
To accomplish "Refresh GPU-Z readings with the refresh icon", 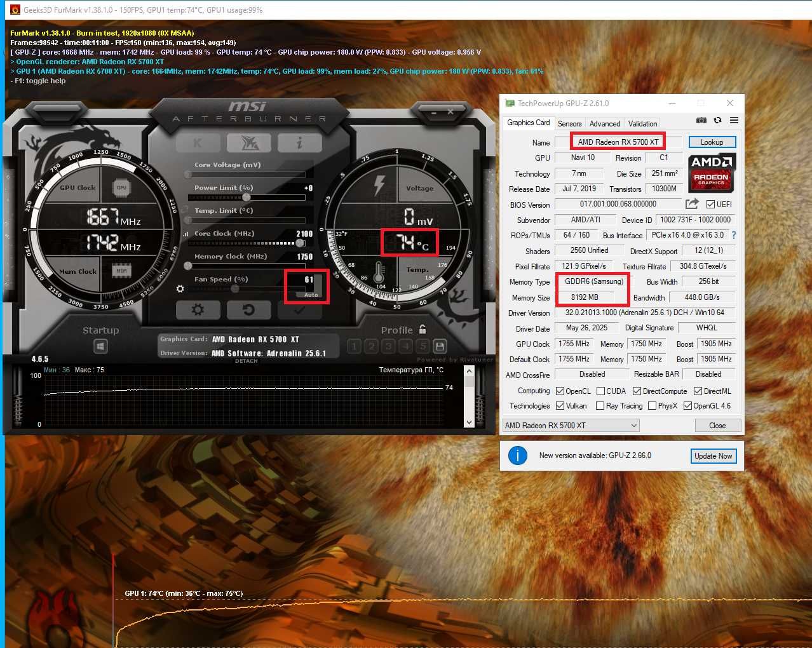I will [x=717, y=120].
